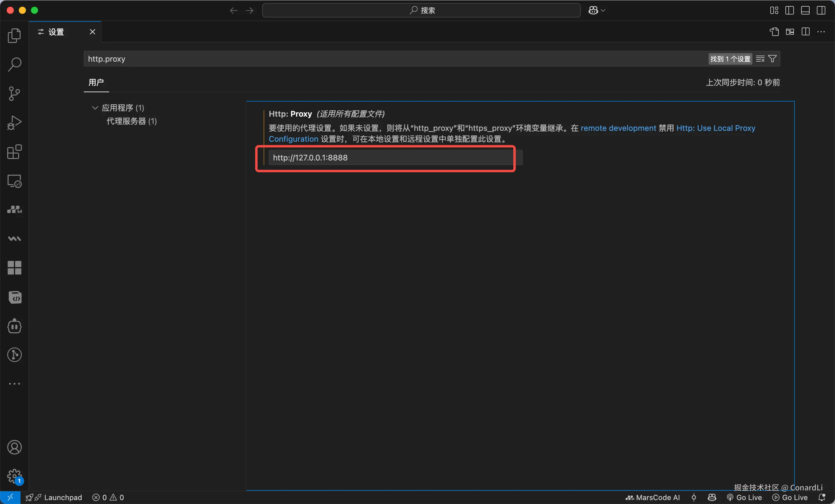835x504 pixels.
Task: Open the Remote Explorer view
Action: [x=14, y=181]
